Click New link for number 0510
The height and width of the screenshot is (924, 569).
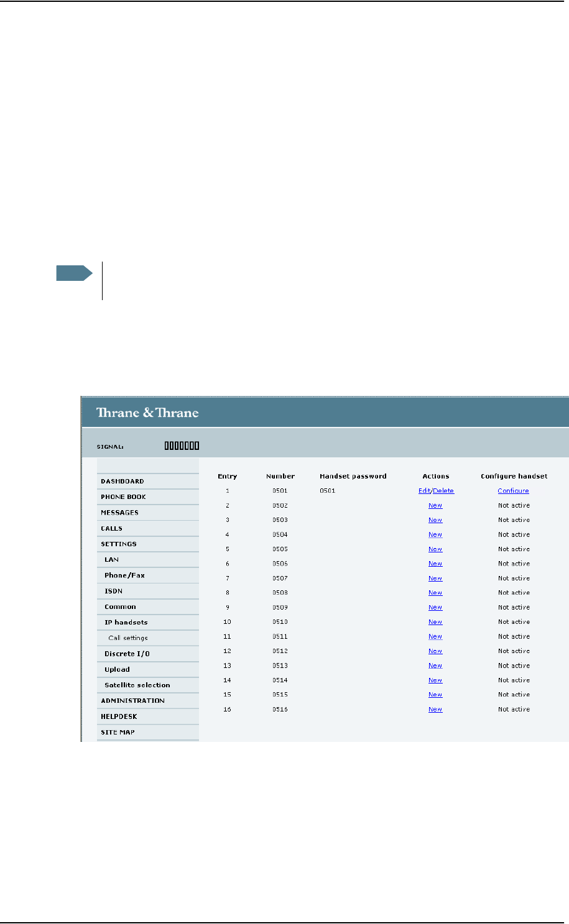click(435, 622)
